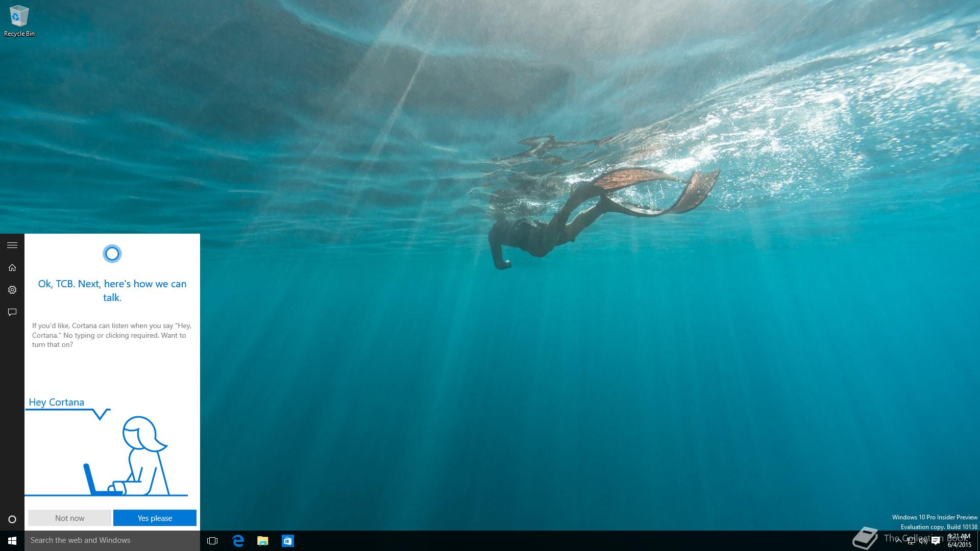This screenshot has height=551, width=980.
Task: Go to Cortana Home
Action: tap(12, 268)
